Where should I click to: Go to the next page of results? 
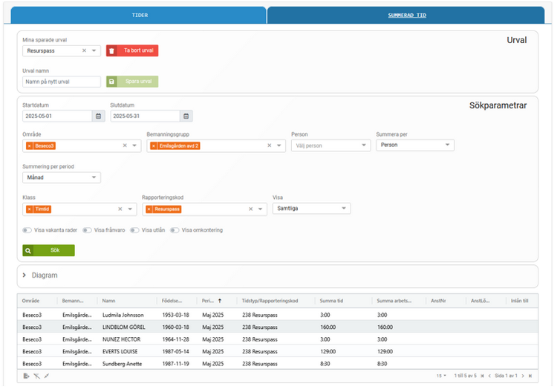(522, 376)
